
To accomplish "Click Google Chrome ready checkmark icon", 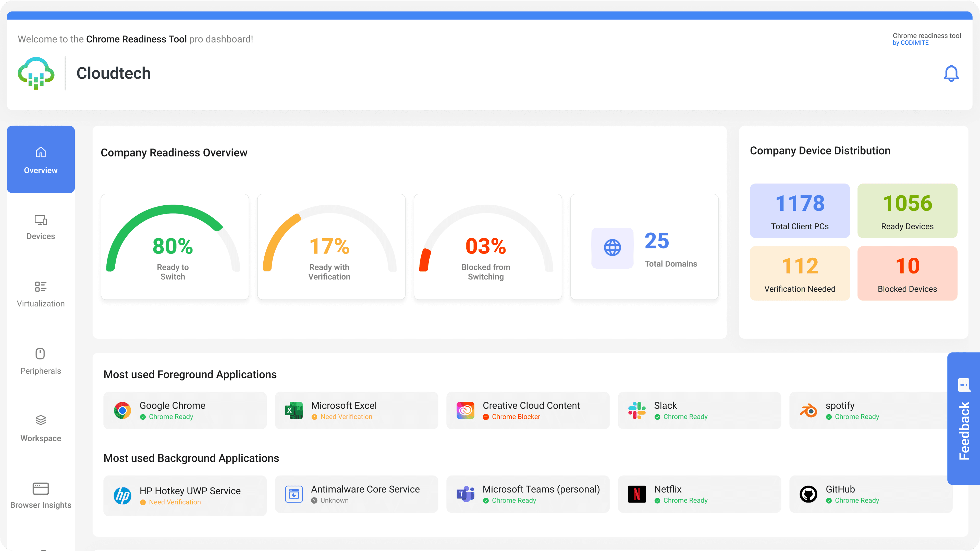I will 143,417.
